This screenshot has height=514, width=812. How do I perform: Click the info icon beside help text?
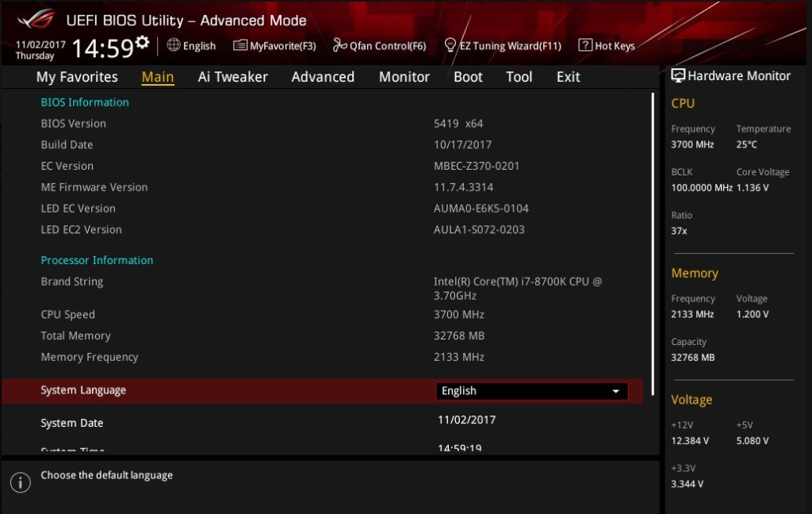20,482
